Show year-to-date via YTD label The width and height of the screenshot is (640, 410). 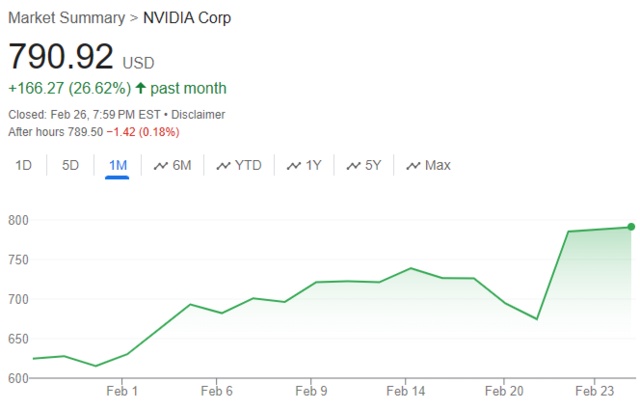click(x=248, y=165)
